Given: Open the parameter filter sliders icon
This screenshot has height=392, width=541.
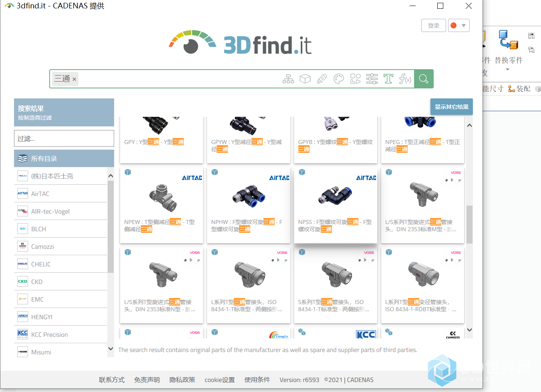Looking at the screenshot, I should pos(372,79).
